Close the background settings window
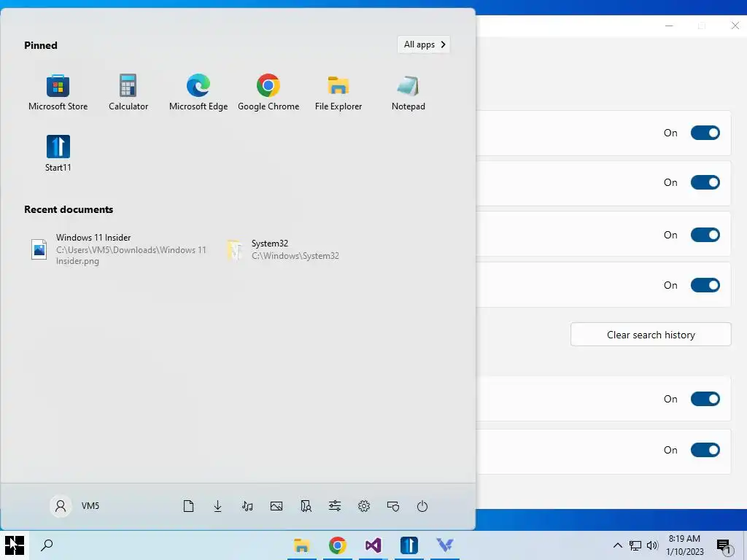The image size is (747, 560). click(x=735, y=26)
